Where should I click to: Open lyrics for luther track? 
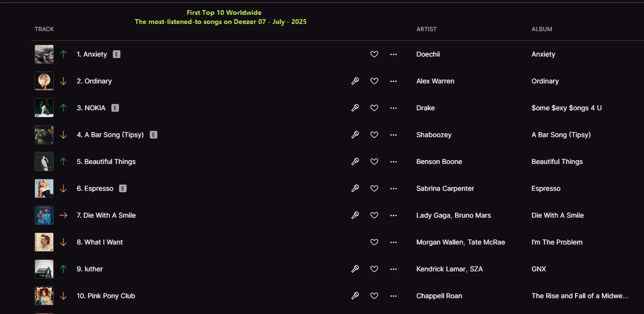click(355, 269)
